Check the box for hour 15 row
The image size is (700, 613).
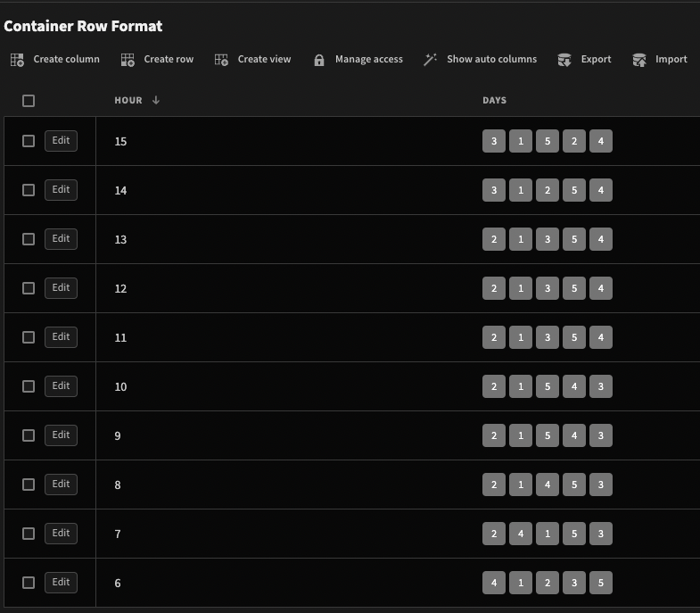29,141
